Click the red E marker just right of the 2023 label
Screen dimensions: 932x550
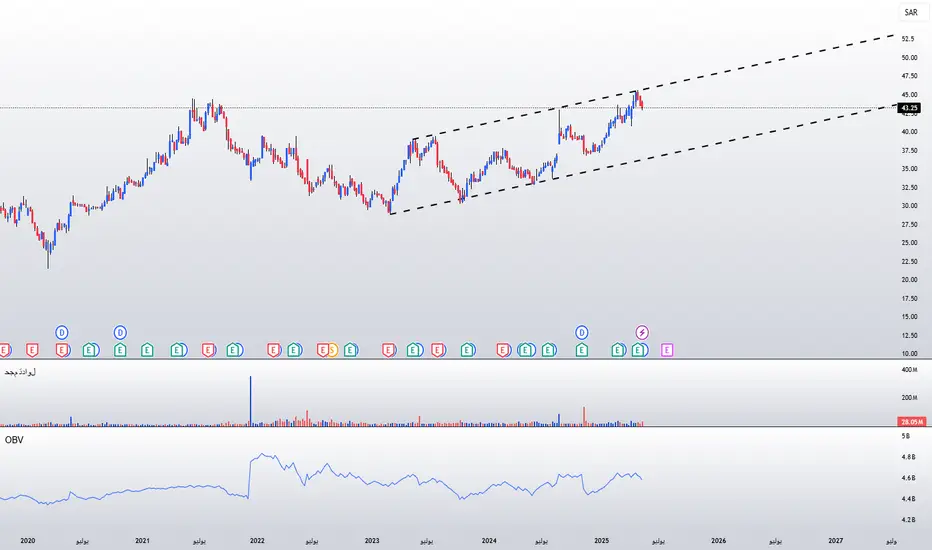click(389, 350)
